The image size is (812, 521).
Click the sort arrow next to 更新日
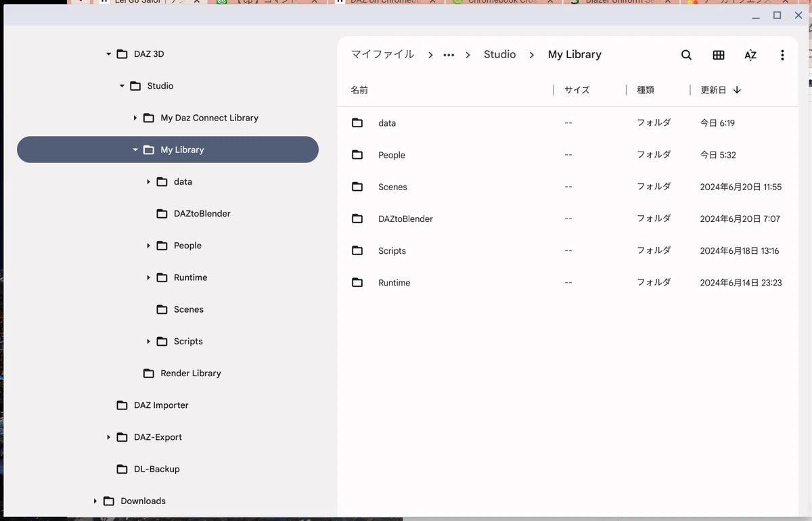[737, 90]
